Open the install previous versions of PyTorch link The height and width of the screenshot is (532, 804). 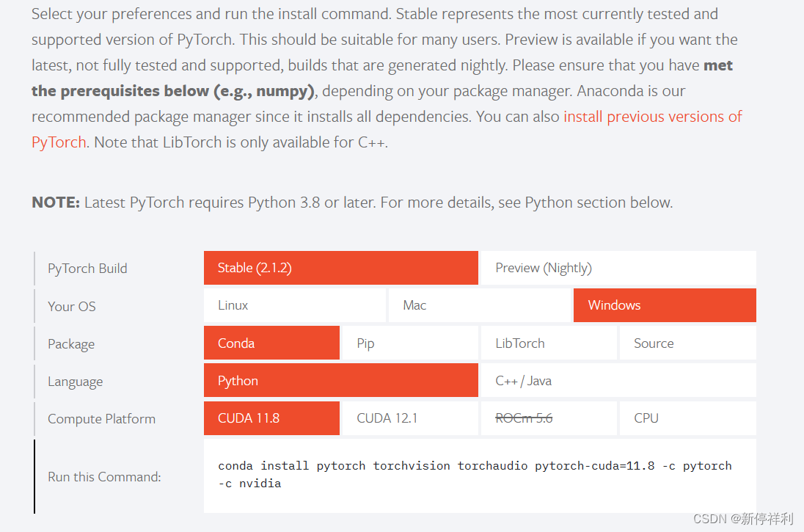coord(652,117)
